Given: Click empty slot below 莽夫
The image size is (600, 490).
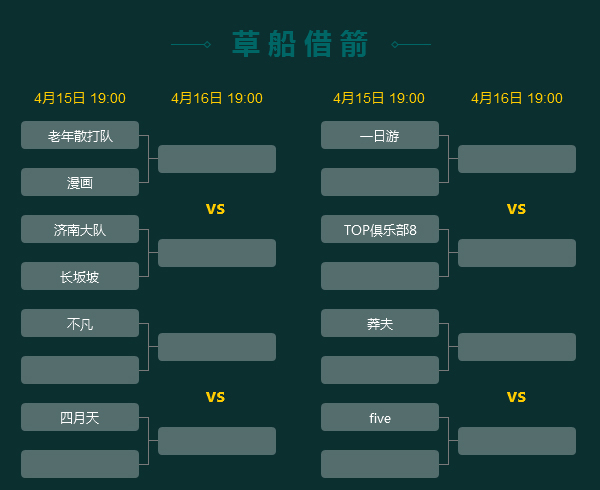Looking at the screenshot, I should [x=380, y=370].
